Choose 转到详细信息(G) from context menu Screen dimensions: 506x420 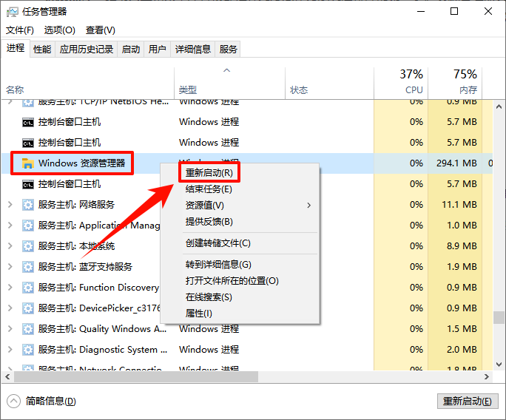point(218,265)
